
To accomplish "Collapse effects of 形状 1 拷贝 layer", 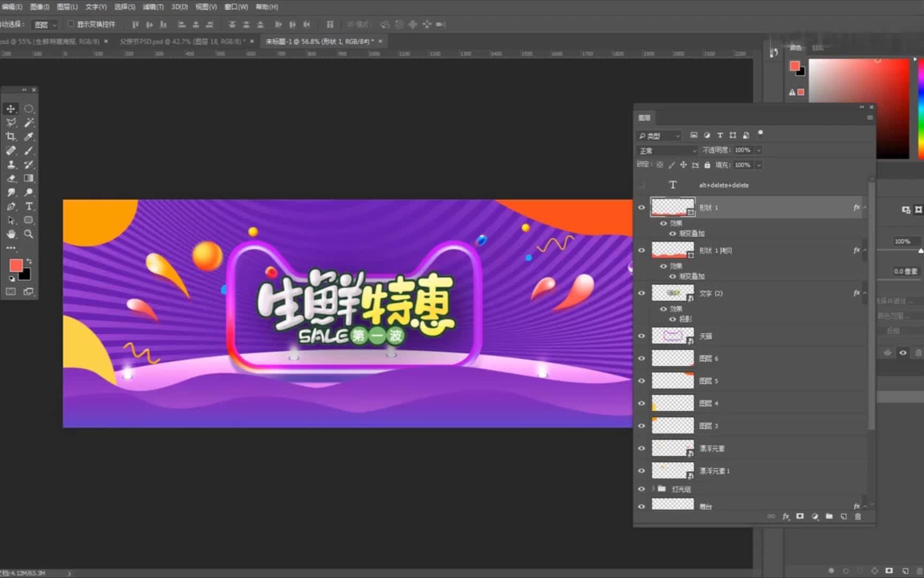I will coord(865,250).
